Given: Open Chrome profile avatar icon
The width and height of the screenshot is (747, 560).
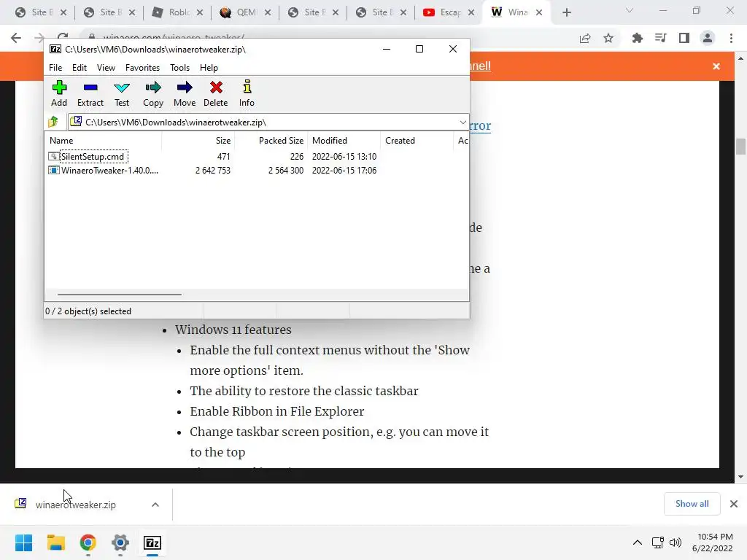Looking at the screenshot, I should pos(708,38).
